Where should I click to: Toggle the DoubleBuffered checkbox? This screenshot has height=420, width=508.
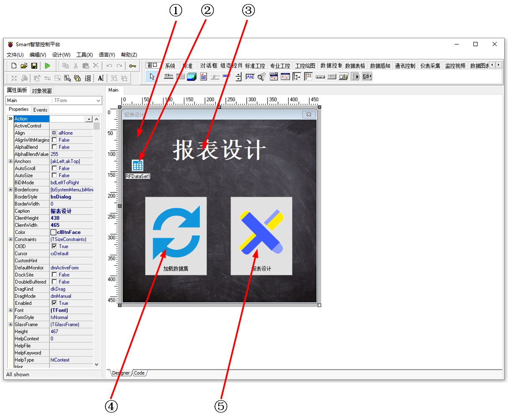pyautogui.click(x=54, y=282)
